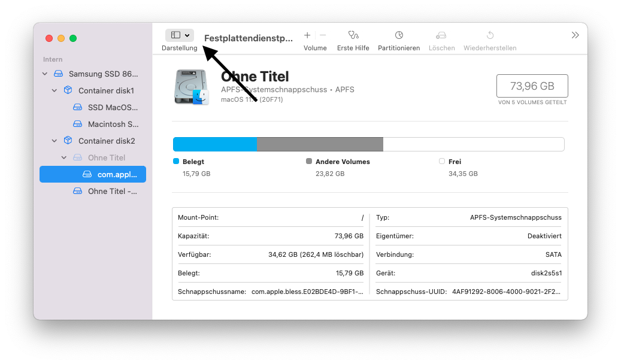Click the Ohne Titel -... volume icon
Image resolution: width=621 pixels, height=364 pixels.
[78, 192]
